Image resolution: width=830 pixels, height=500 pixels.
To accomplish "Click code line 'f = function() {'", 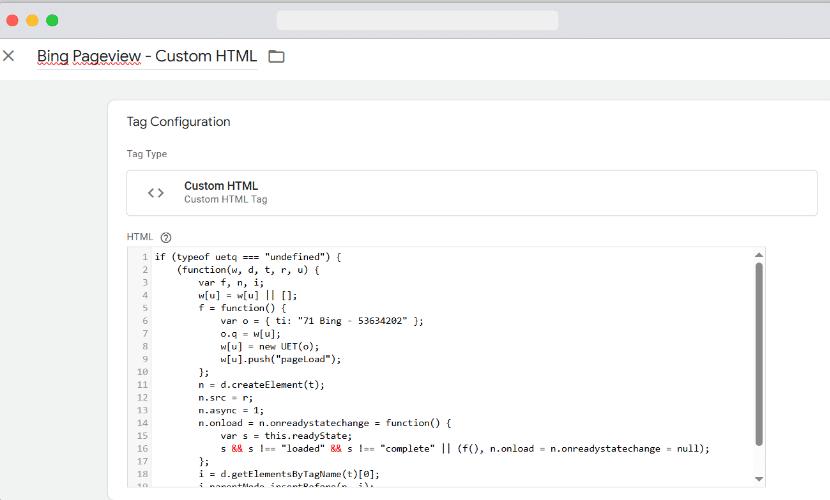I will tap(242, 308).
